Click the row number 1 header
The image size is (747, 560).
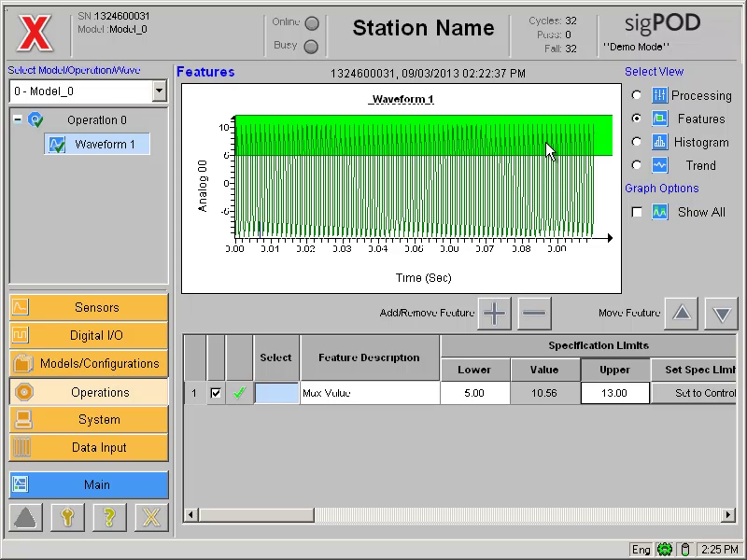[194, 393]
